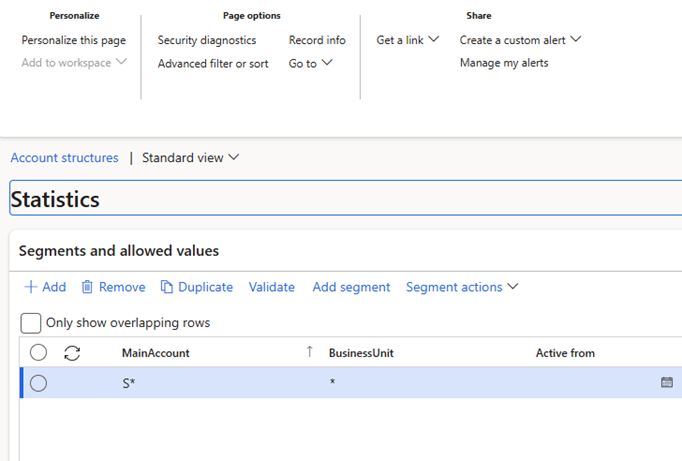Click the trash icon for Remove
Viewport: 682px width, 461px height.
pos(87,287)
